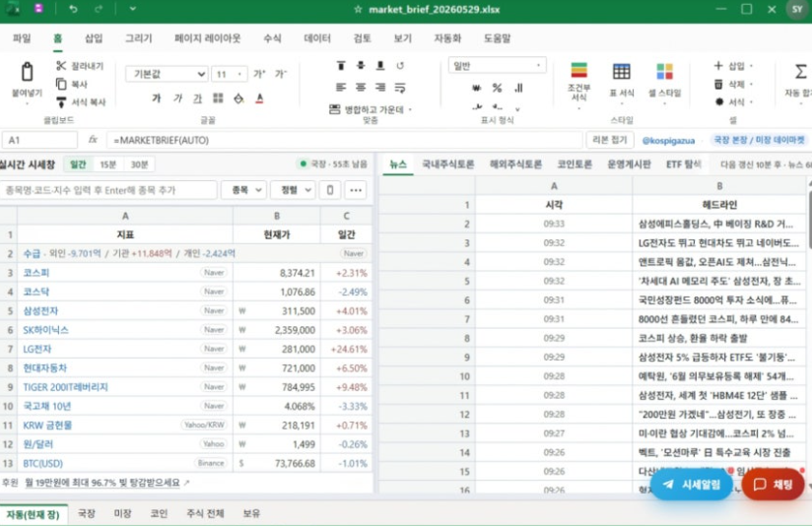Undo the last action

click(73, 9)
